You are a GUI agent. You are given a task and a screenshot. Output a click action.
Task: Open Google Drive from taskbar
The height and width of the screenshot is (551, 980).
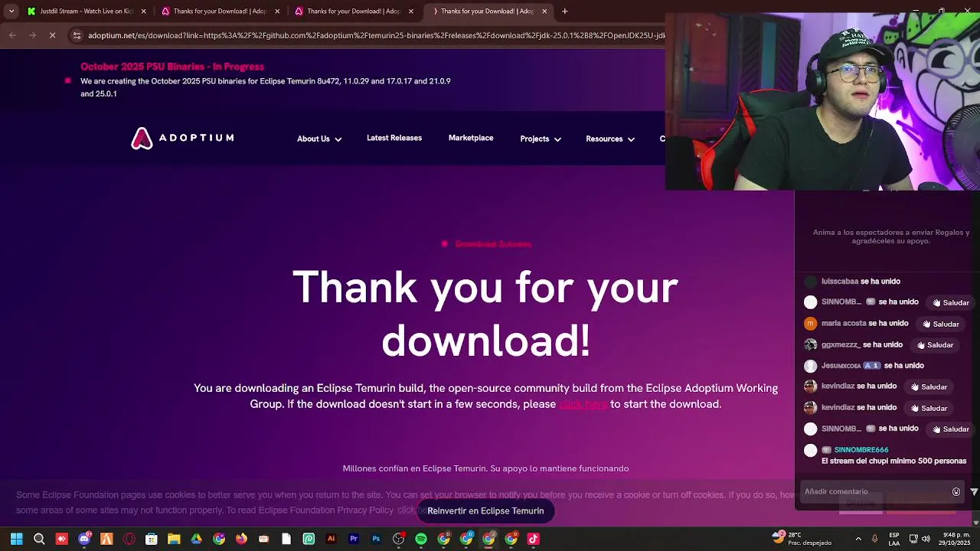(196, 539)
